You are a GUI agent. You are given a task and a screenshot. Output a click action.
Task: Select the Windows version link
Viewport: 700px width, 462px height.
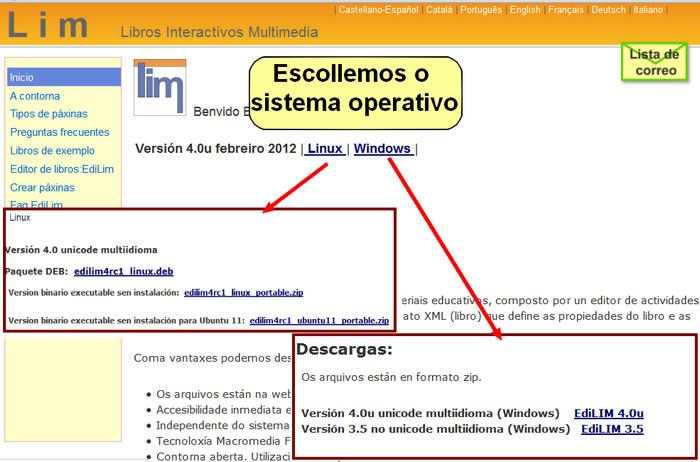(383, 149)
